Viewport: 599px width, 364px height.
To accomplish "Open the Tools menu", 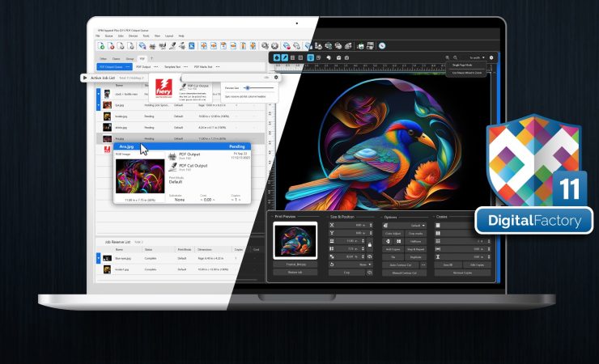I will (146, 36).
